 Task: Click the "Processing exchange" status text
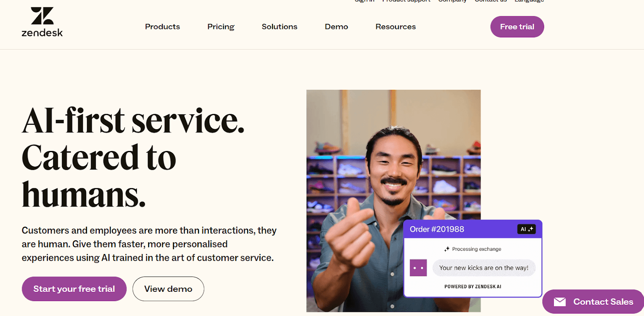(477, 249)
